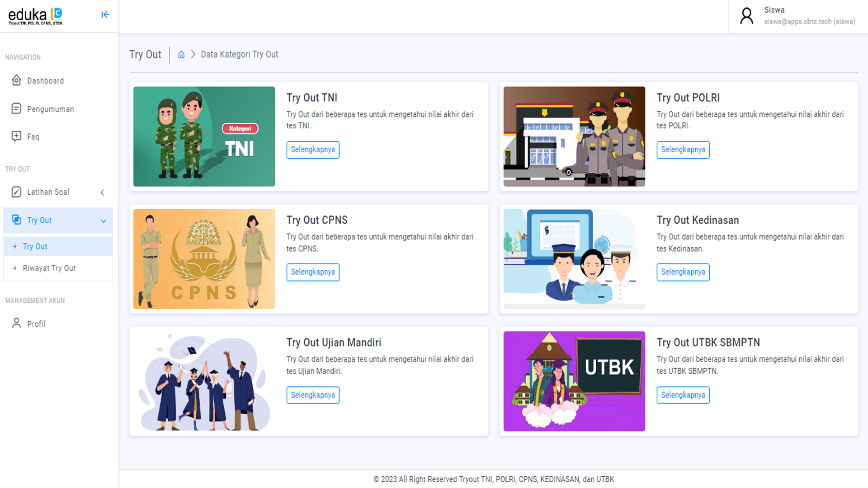Viewport: 868px width, 488px height.
Task: Click the eduka logo
Action: point(35,16)
